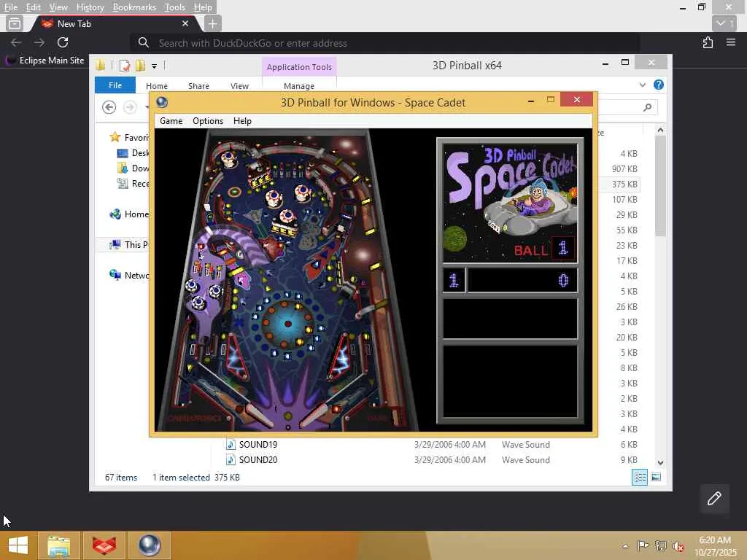Click Explorer help question mark icon
Image resolution: width=747 pixels, height=560 pixels.
click(x=659, y=85)
